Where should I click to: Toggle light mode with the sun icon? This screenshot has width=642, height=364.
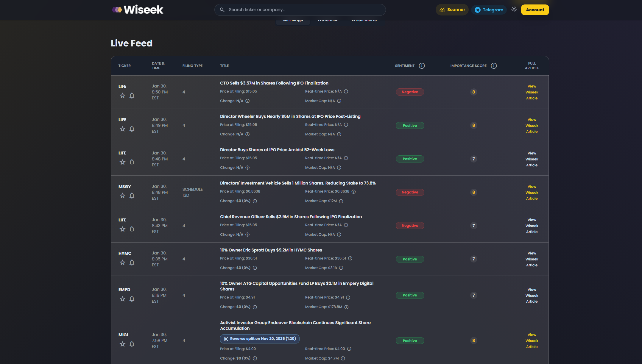pyautogui.click(x=514, y=9)
